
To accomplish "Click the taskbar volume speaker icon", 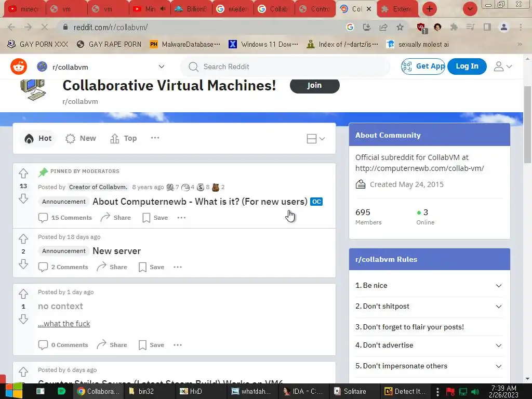I will coord(475,392).
